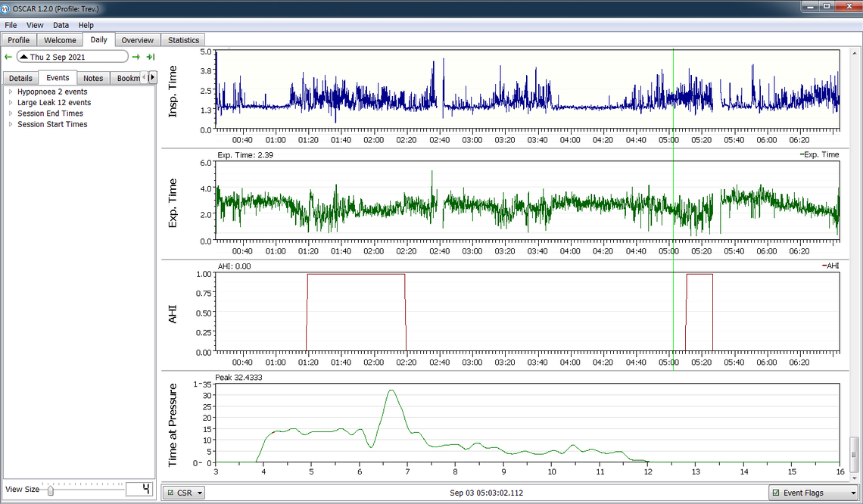Select Session End Times label
Image resolution: width=863 pixels, height=504 pixels.
(x=50, y=114)
